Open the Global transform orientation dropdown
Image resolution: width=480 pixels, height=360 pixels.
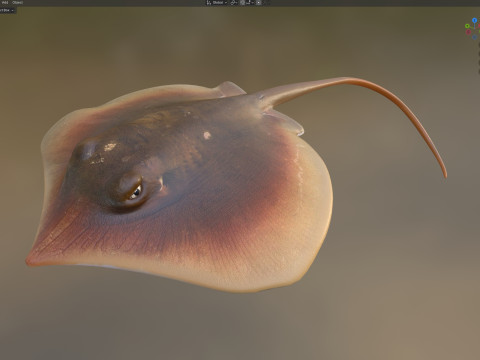coord(217,3)
